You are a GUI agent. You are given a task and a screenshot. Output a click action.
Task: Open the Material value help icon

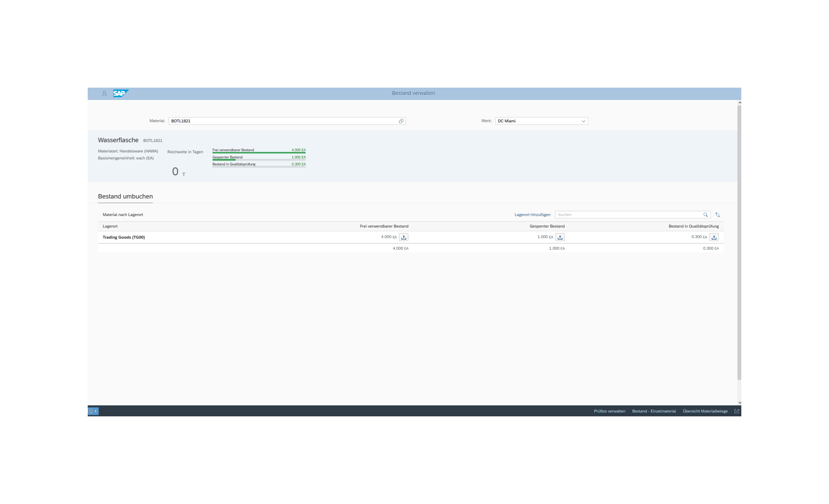pyautogui.click(x=401, y=121)
